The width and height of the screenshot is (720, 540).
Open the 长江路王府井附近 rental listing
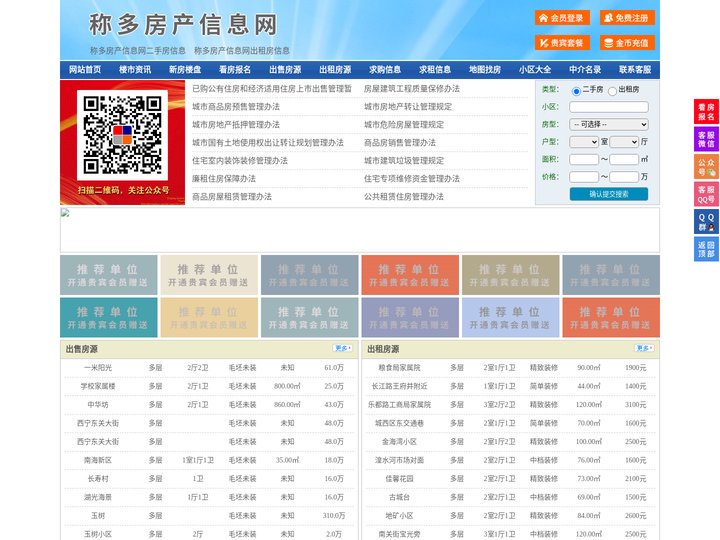(399, 386)
